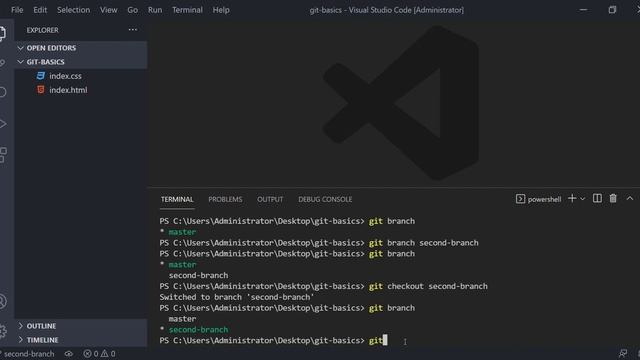Open the Extensions view icon

(3, 155)
